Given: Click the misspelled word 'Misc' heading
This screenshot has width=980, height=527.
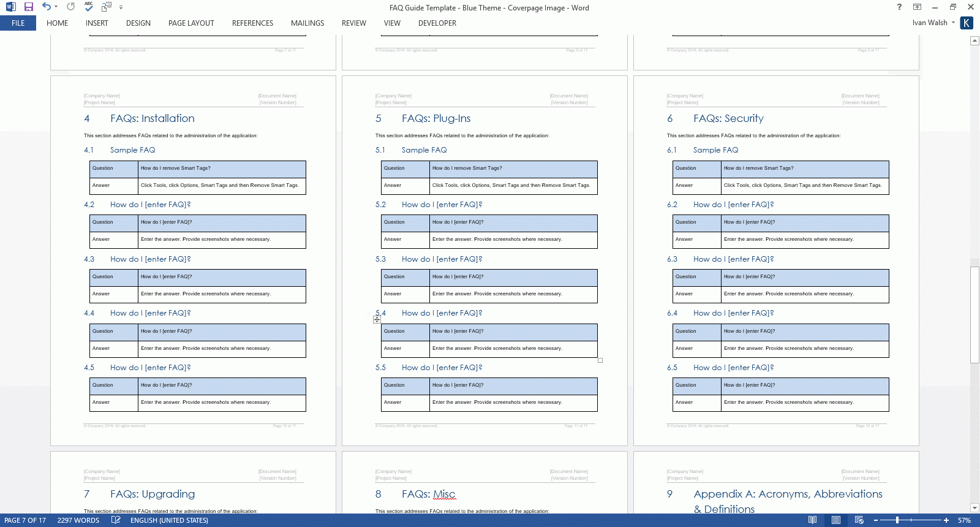Looking at the screenshot, I should 444,494.
